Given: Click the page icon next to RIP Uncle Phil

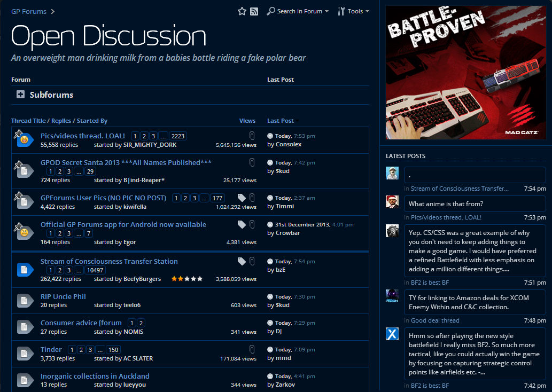Looking at the screenshot, I should point(24,300).
